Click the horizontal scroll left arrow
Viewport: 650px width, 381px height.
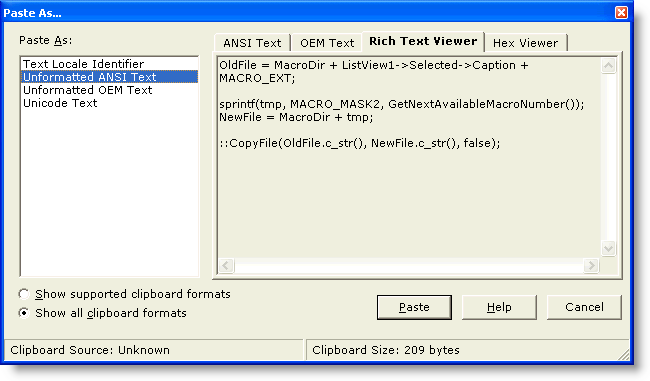coord(226,265)
